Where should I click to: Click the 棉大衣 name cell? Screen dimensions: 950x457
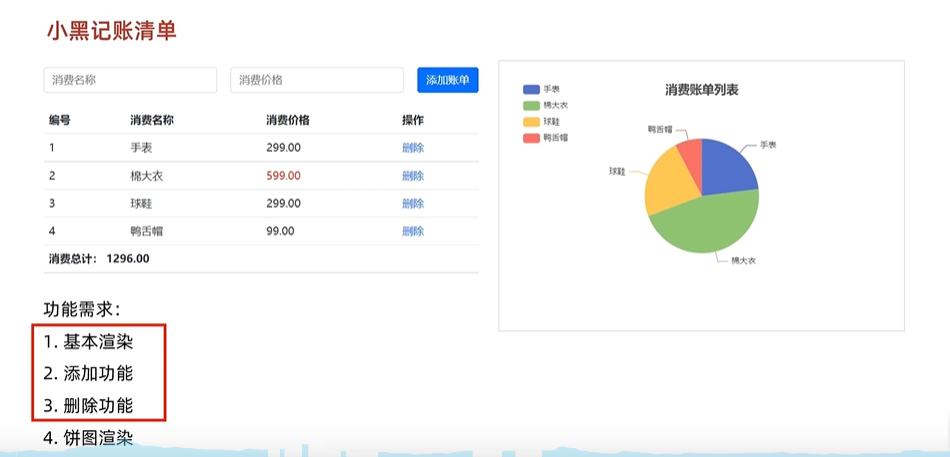[x=147, y=176]
